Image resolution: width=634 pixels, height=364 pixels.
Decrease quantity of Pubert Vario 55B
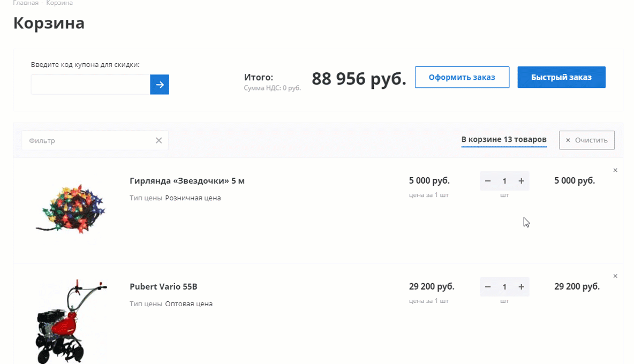[x=488, y=287]
